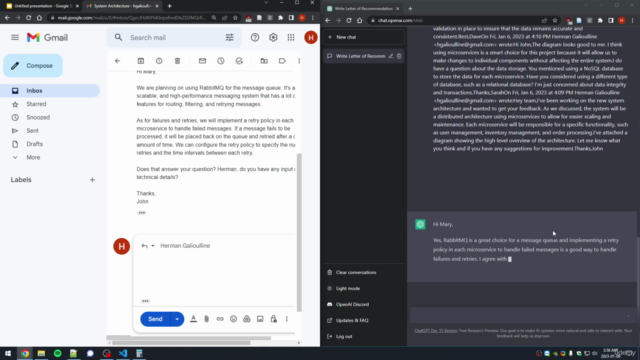Add the email to Tasks
The width and height of the screenshot is (640, 360).
point(239,61)
